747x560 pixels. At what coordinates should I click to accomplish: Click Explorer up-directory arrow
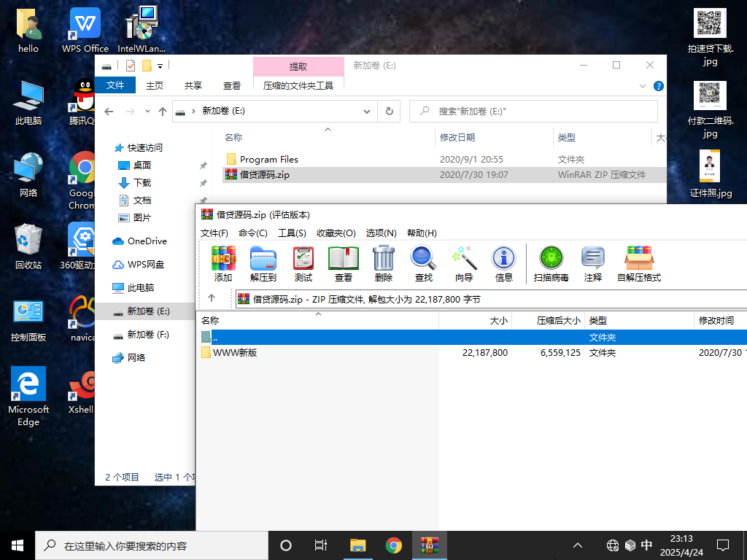point(163,112)
